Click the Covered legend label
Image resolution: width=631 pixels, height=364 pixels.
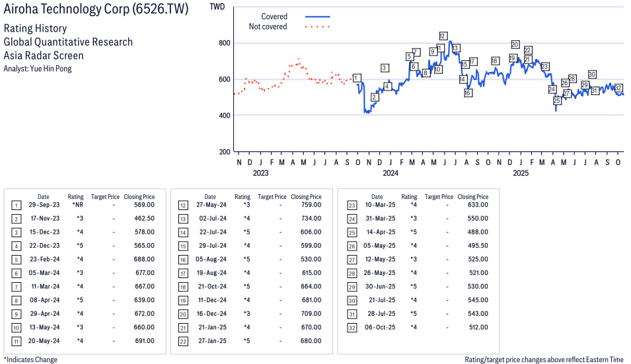point(274,17)
